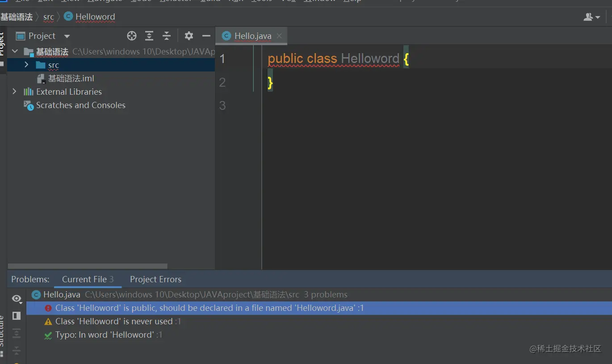
Task: Click the Project view label in panel header
Action: point(42,36)
